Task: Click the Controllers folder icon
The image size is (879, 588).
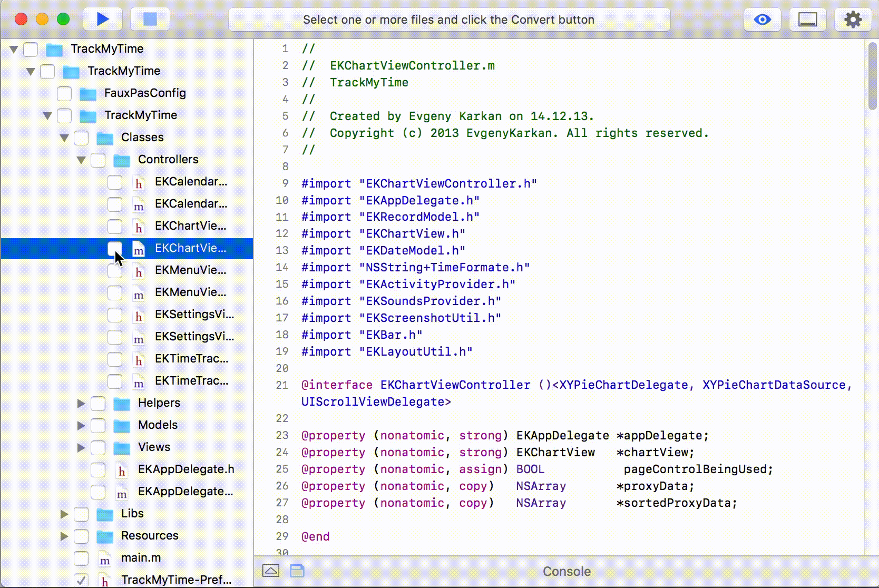Action: tap(121, 159)
